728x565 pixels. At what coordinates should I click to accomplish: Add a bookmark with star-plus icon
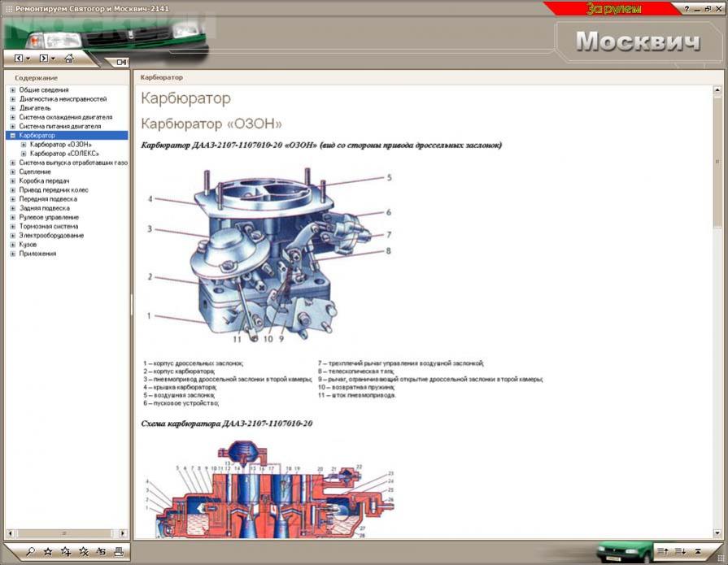point(65,551)
